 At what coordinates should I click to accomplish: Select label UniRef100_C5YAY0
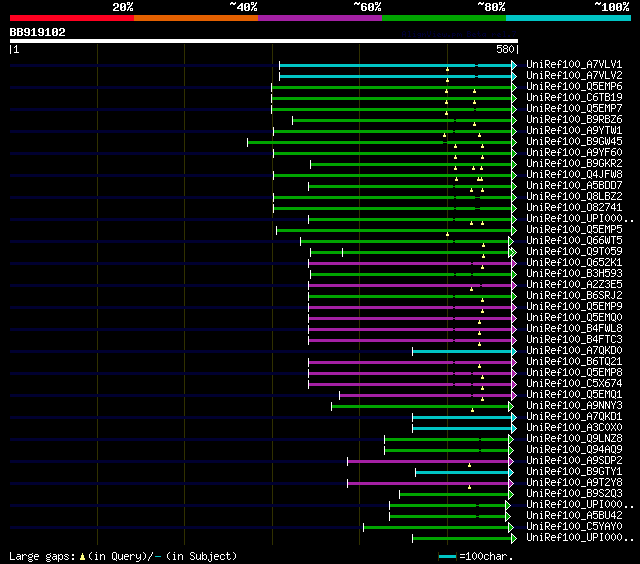pos(574,527)
